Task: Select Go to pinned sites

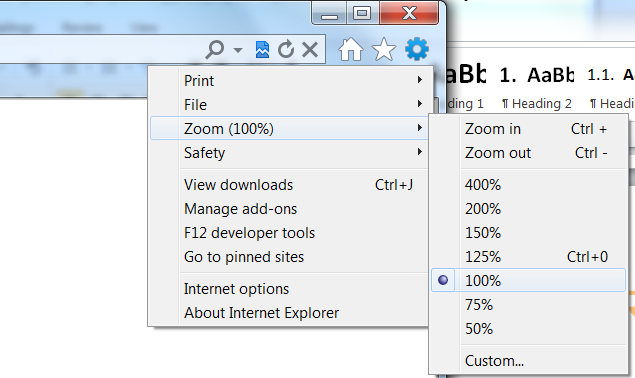Action: coord(289,256)
